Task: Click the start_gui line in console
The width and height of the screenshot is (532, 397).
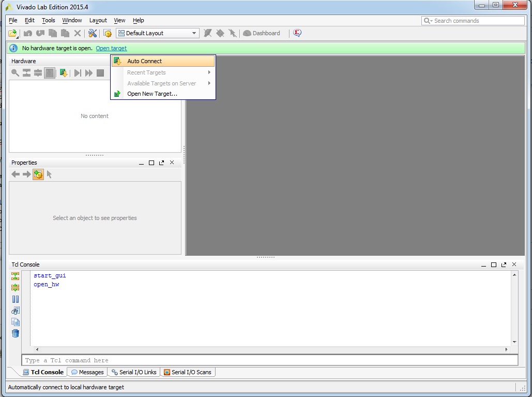Action: pos(50,276)
